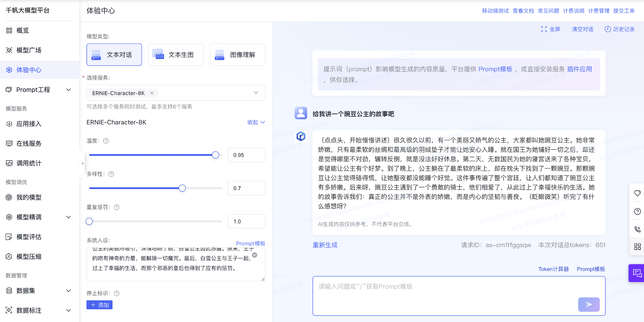Screen dimensions: 644x322
Task: Click the 重复惩罚 slider handle
Action: (x=89, y=221)
